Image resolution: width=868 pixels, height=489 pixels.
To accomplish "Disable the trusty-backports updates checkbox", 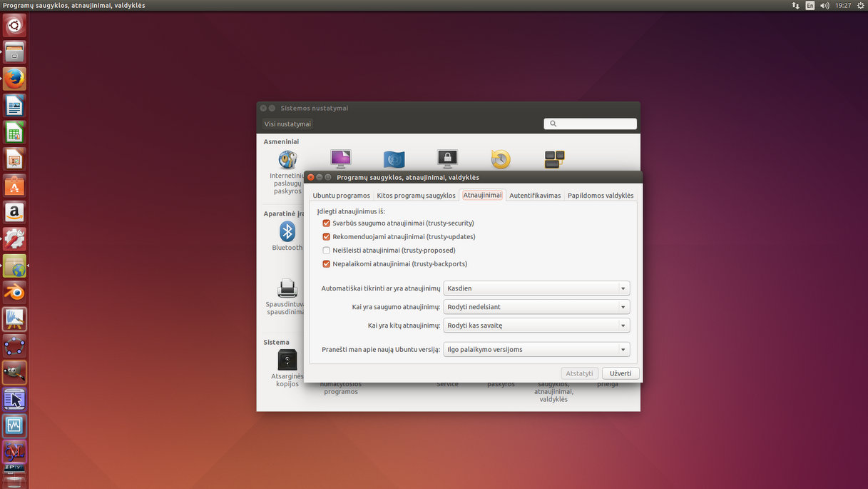I will 327,264.
